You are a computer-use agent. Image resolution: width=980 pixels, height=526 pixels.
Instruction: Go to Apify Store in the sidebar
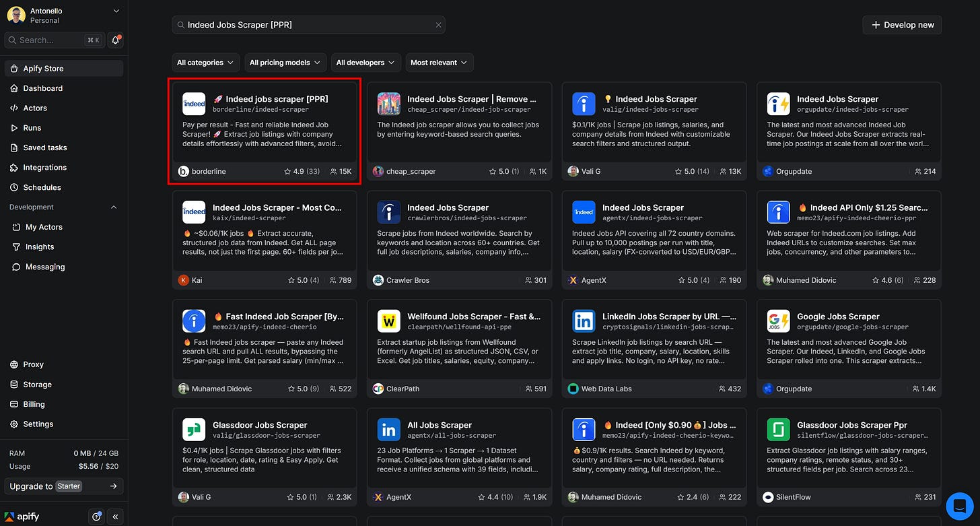pos(64,69)
